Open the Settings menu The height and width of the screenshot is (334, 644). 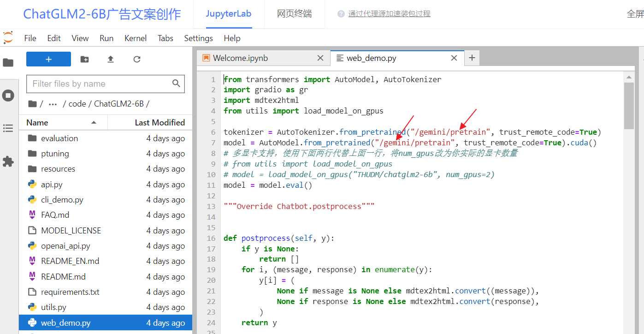tap(198, 38)
